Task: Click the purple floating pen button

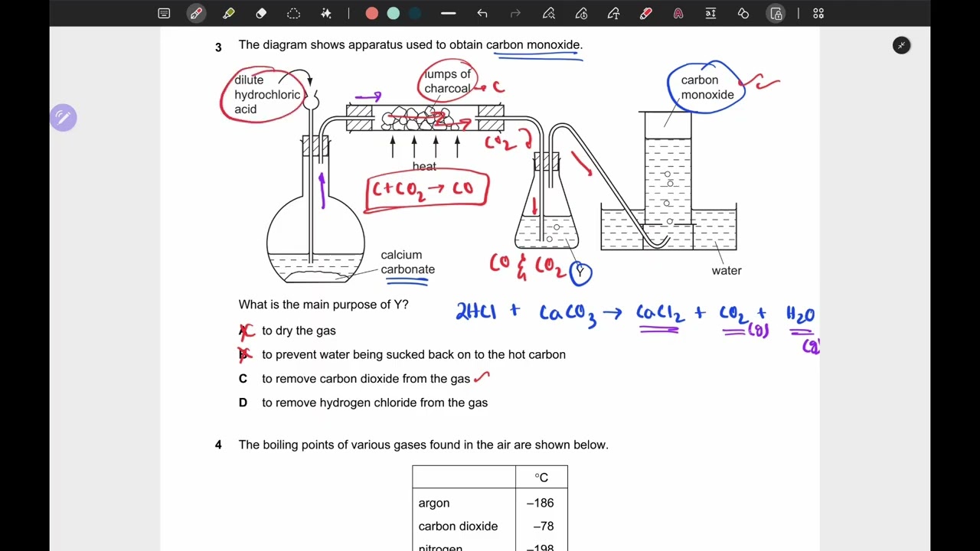Action: click(63, 117)
